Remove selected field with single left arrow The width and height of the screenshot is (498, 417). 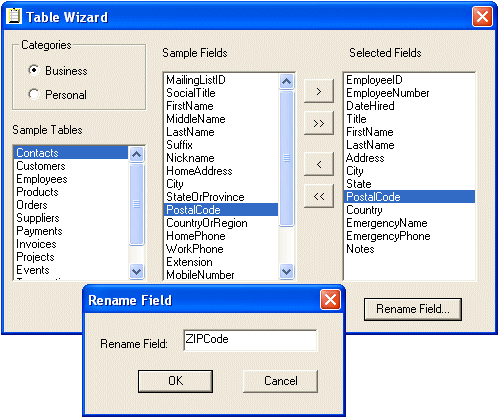point(319,164)
